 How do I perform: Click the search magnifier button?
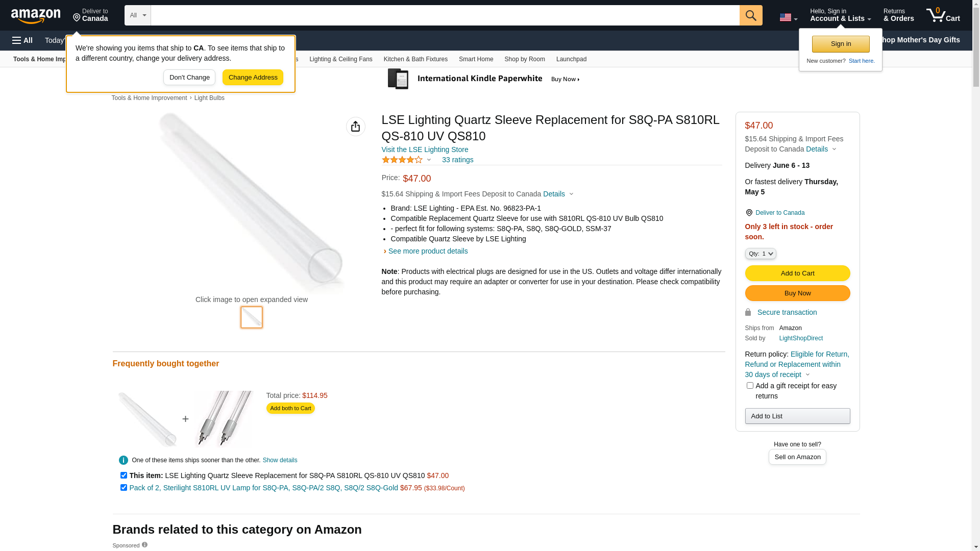(751, 15)
